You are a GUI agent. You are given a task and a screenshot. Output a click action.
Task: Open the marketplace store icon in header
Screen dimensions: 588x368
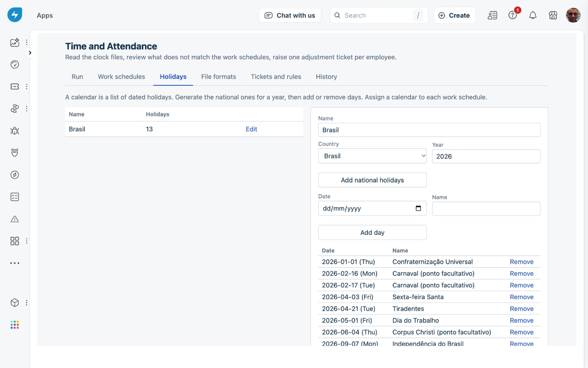click(553, 16)
